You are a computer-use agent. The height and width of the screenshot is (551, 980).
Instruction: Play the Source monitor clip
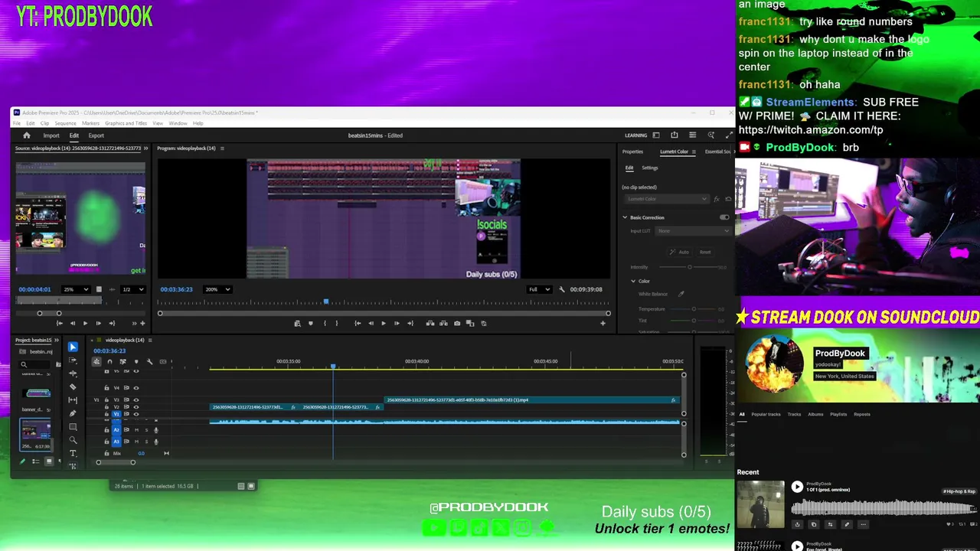[x=85, y=323]
